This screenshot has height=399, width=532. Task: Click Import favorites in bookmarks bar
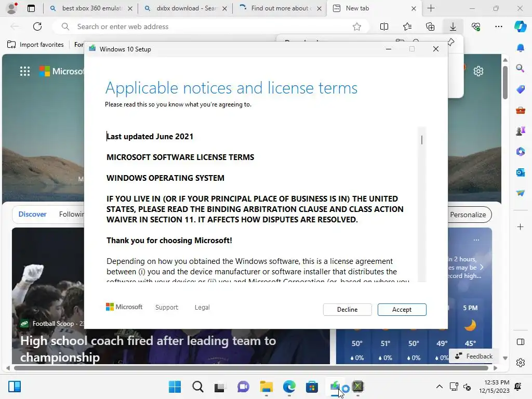click(x=35, y=45)
